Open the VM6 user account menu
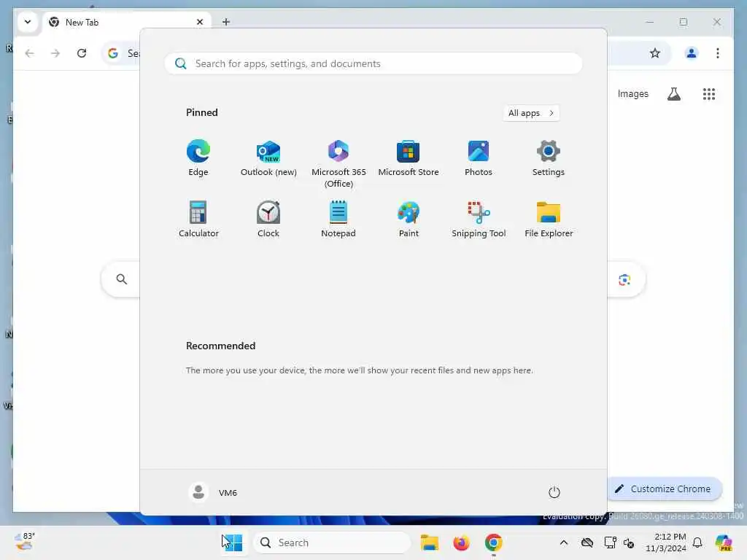 point(213,492)
